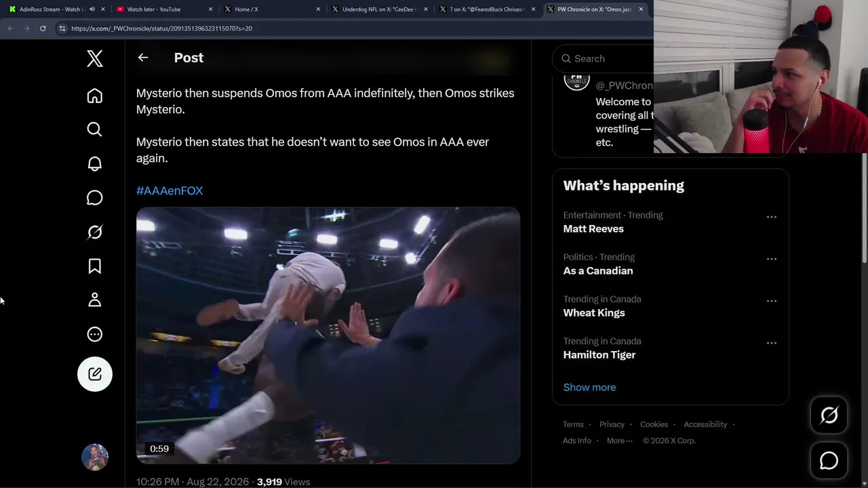Click the browser address bar URL
Viewport: 868px width, 488px height.
pyautogui.click(x=161, y=28)
